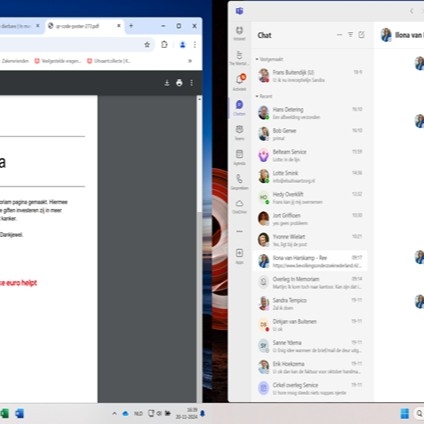Close the qr-code-poster PDF tab
This screenshot has height=424, width=424.
click(119, 26)
